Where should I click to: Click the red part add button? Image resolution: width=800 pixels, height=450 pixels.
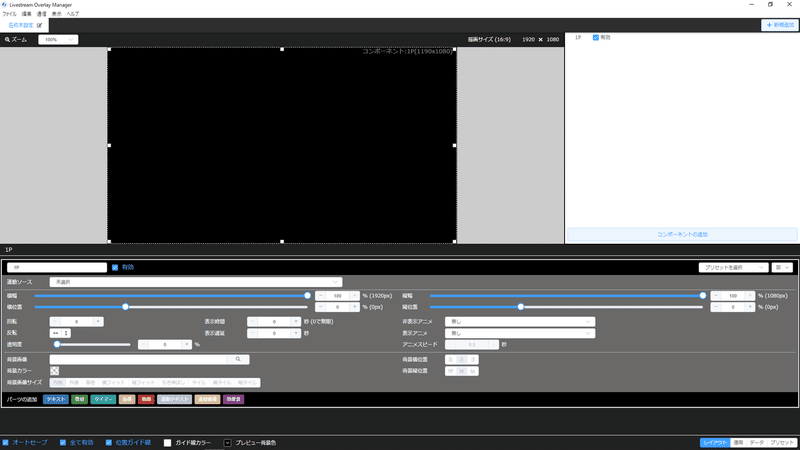click(x=146, y=399)
